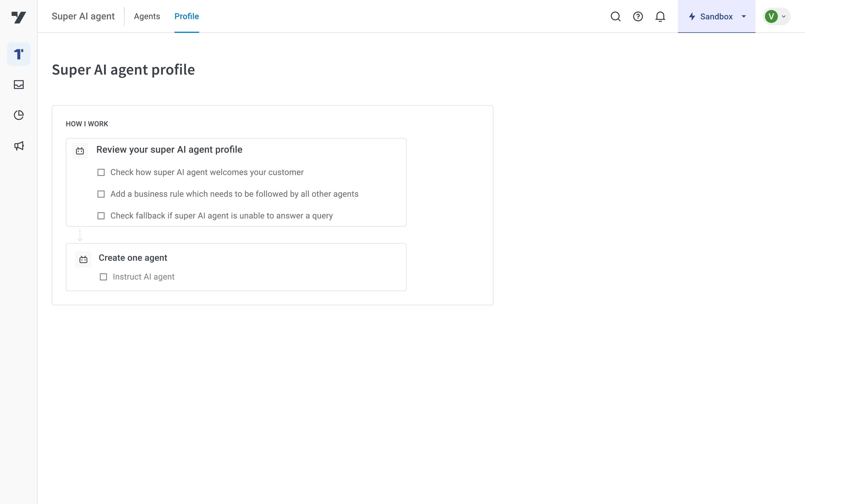Click the Create one agent heading
This screenshot has height=504, width=846.
(x=133, y=258)
